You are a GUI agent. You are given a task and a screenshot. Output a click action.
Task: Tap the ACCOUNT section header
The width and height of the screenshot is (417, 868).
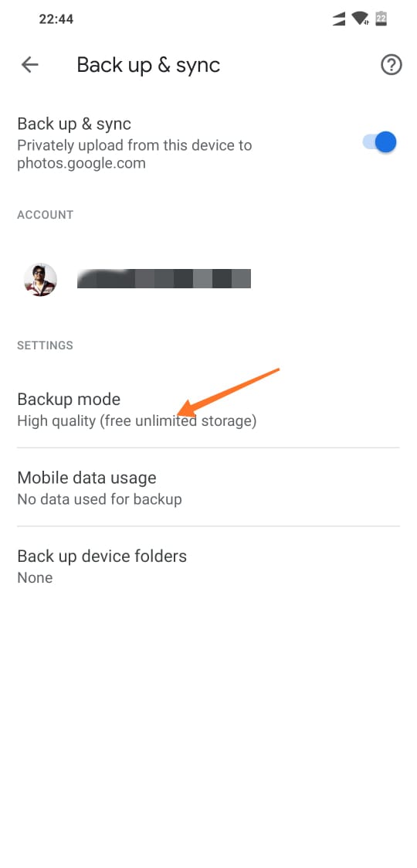click(46, 215)
